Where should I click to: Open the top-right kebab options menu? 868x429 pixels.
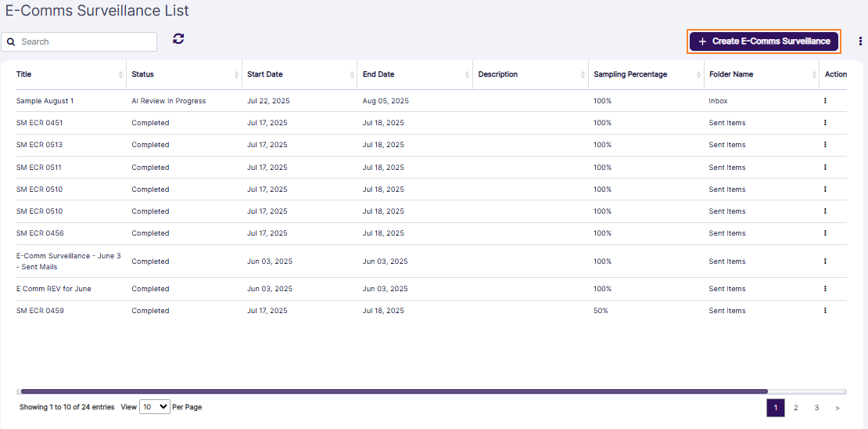point(860,41)
